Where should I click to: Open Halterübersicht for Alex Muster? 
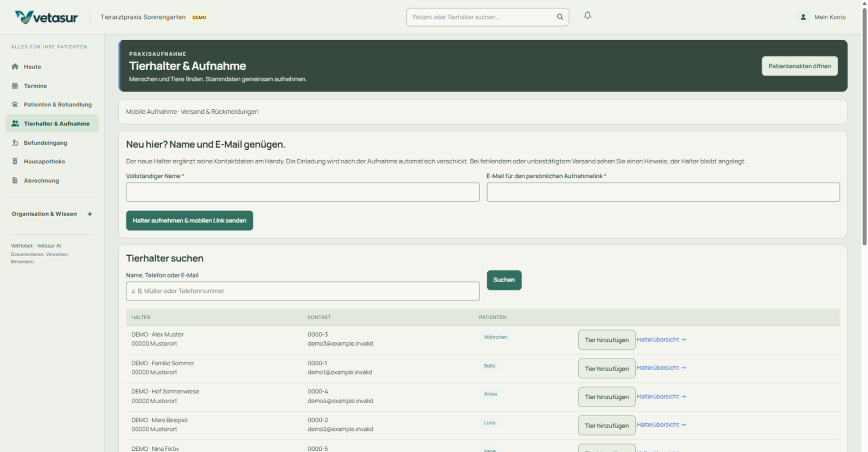click(661, 340)
